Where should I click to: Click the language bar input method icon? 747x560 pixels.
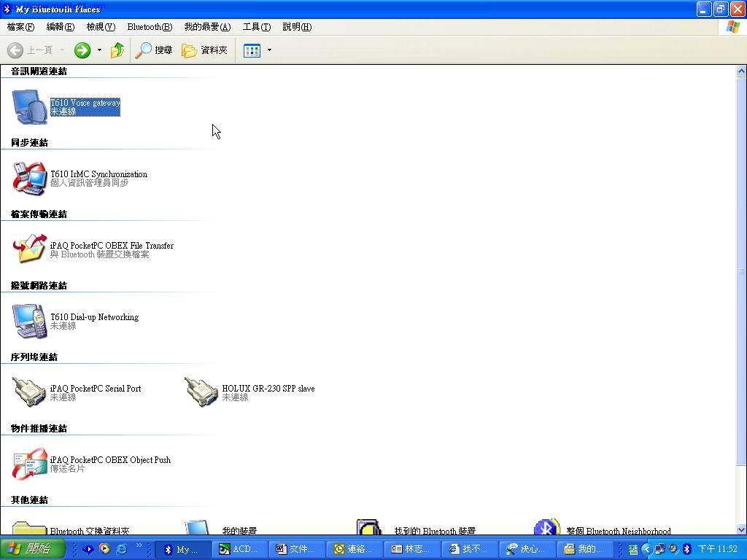[x=633, y=550]
